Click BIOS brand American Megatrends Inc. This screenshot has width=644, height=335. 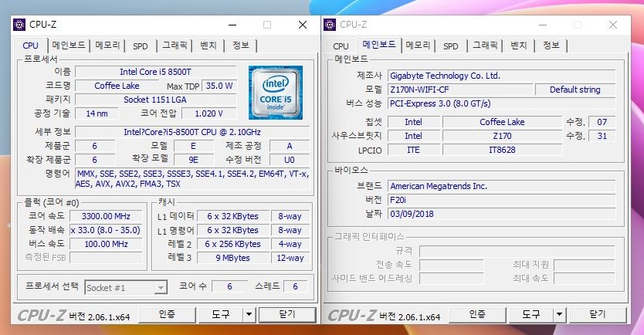coord(501,186)
